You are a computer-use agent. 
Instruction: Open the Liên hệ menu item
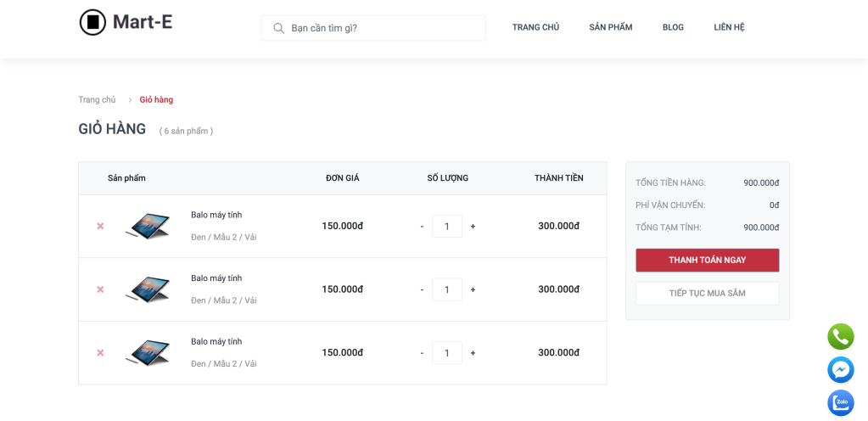point(729,27)
